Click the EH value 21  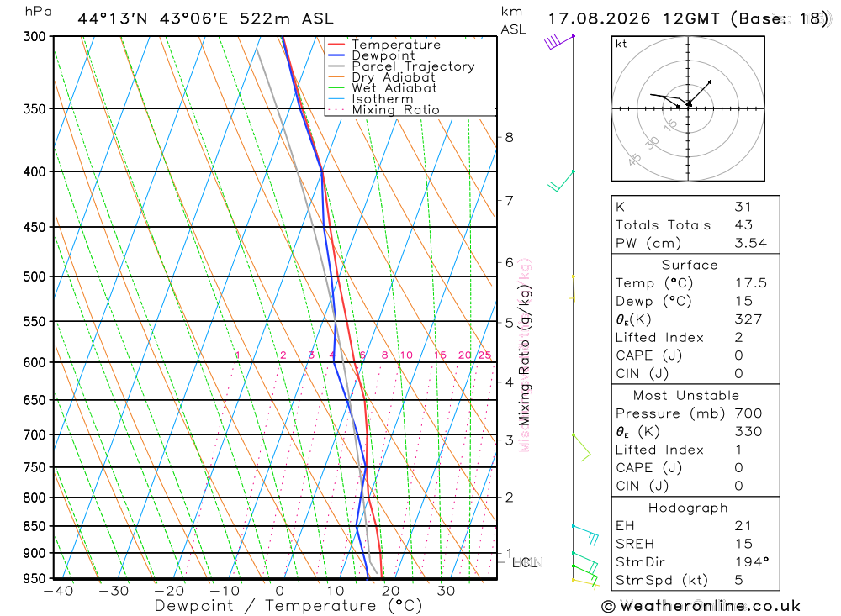pos(743,526)
